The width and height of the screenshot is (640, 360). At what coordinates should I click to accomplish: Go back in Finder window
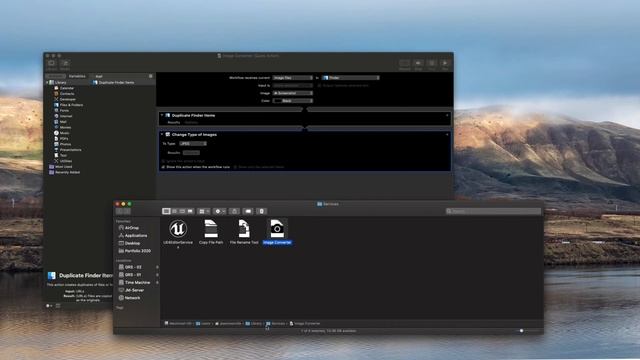coord(120,211)
